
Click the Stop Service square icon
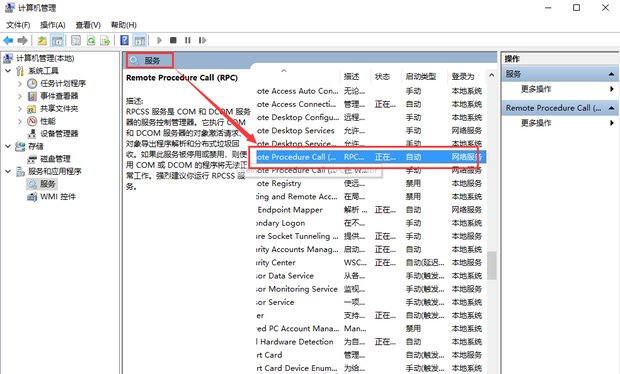(x=173, y=40)
